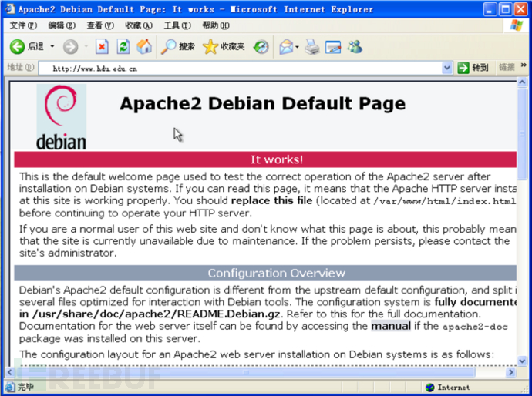Click the '/var/www/html/index.html' path text
The height and width of the screenshot is (396, 532).
tap(444, 201)
